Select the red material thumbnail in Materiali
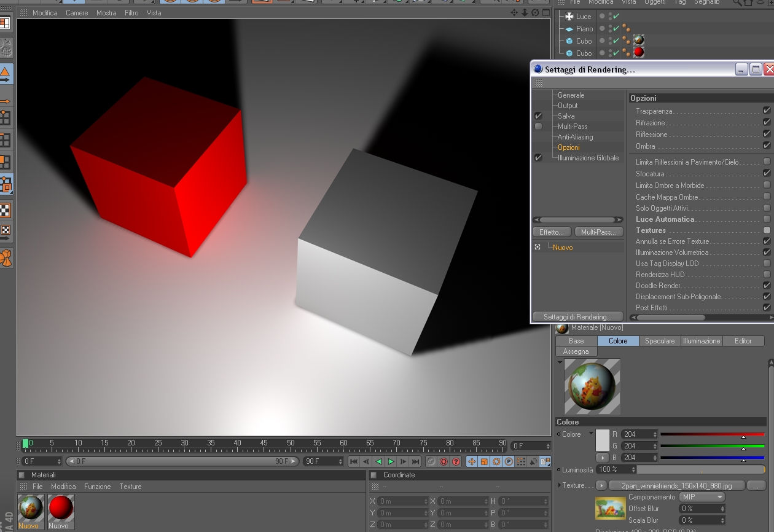 click(x=61, y=509)
